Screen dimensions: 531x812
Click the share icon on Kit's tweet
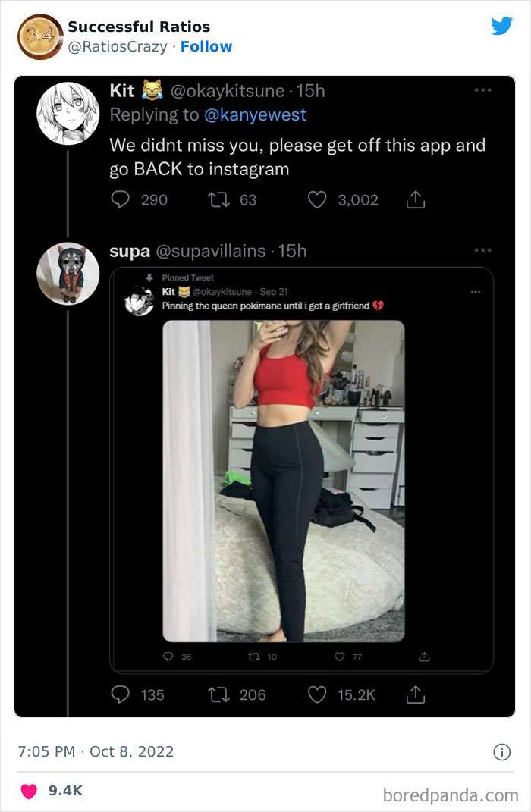pyautogui.click(x=415, y=199)
